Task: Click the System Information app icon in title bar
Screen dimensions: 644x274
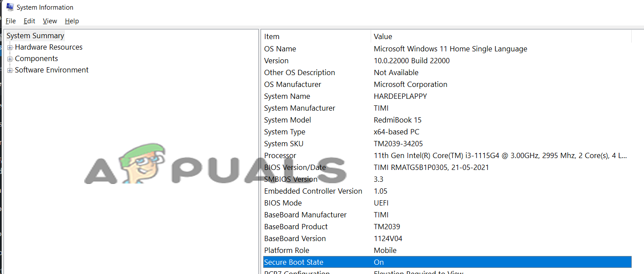Action: tap(10, 7)
